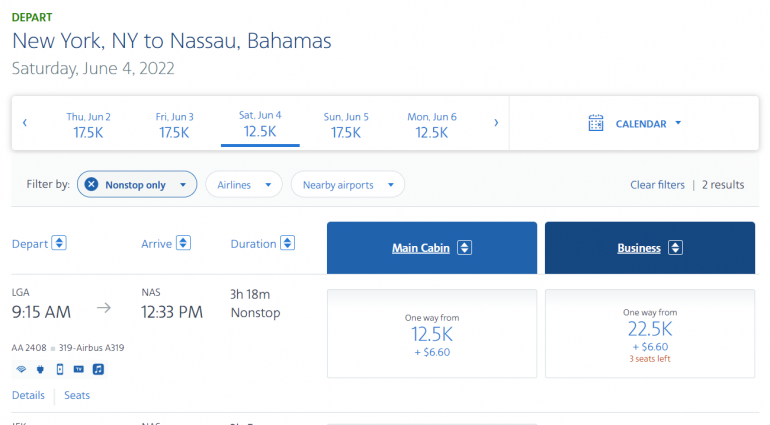Viewport: 770px width, 425px height.
Task: Choose the Main Cabin 12.5K fare
Action: (x=432, y=333)
